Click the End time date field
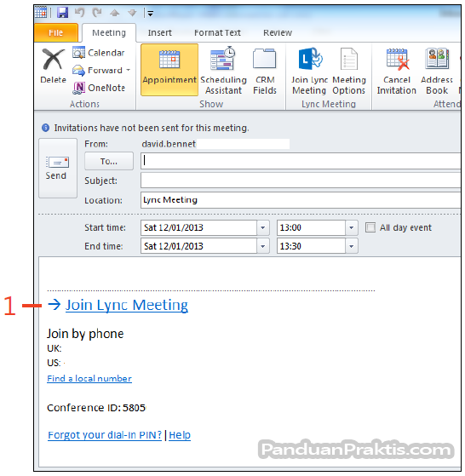Viewport: 465px width, 476px height. (198, 246)
